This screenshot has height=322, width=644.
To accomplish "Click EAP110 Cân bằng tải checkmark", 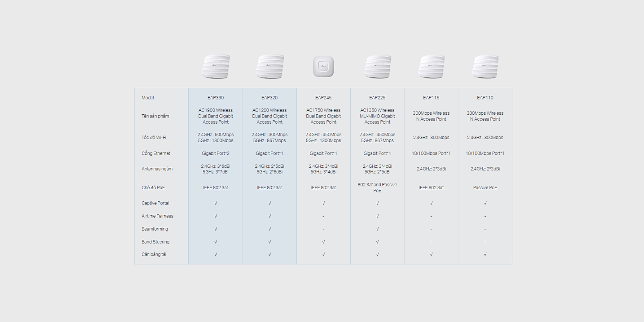I will tap(485, 254).
